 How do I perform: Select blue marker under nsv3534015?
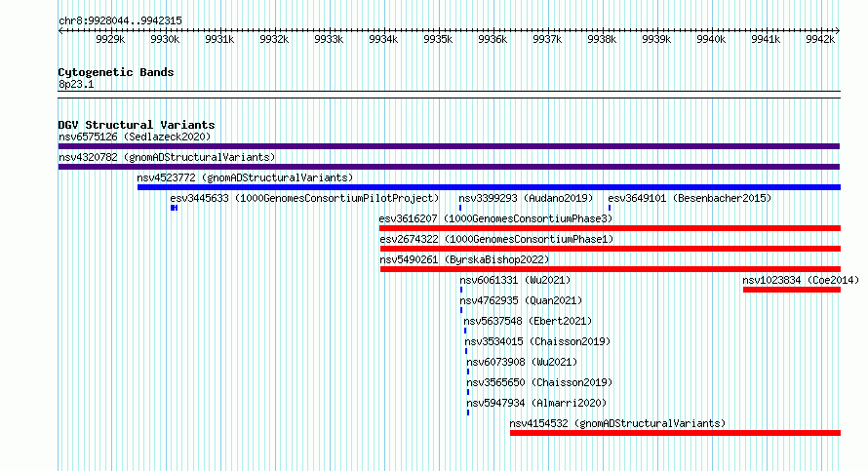click(x=466, y=351)
